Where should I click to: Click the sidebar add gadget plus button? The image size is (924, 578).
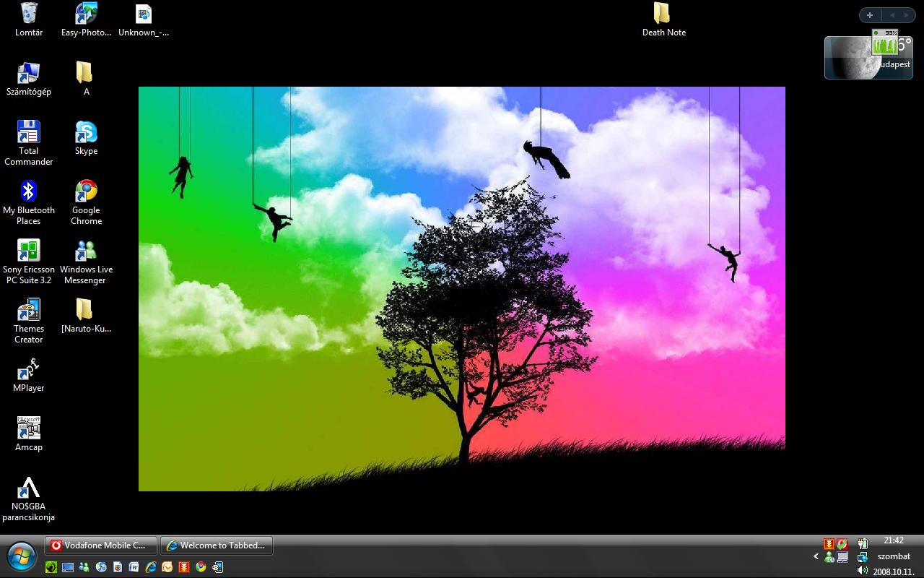(870, 15)
